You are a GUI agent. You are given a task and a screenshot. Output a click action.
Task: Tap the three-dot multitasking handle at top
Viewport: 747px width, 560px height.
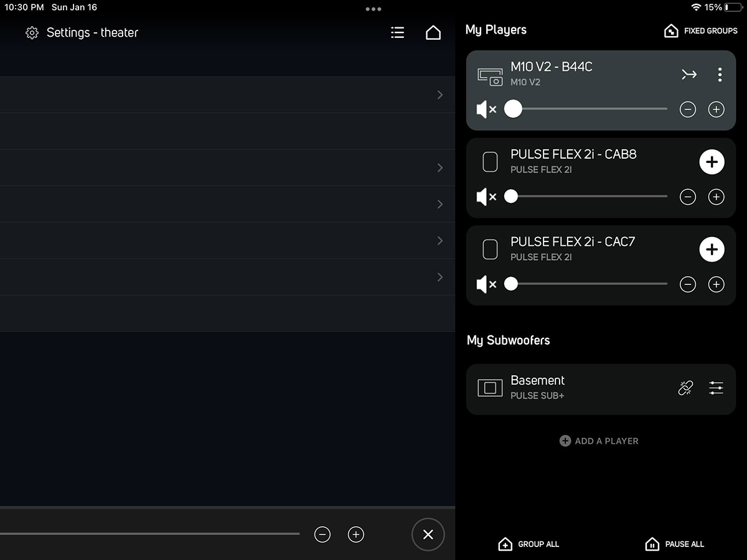374,9
